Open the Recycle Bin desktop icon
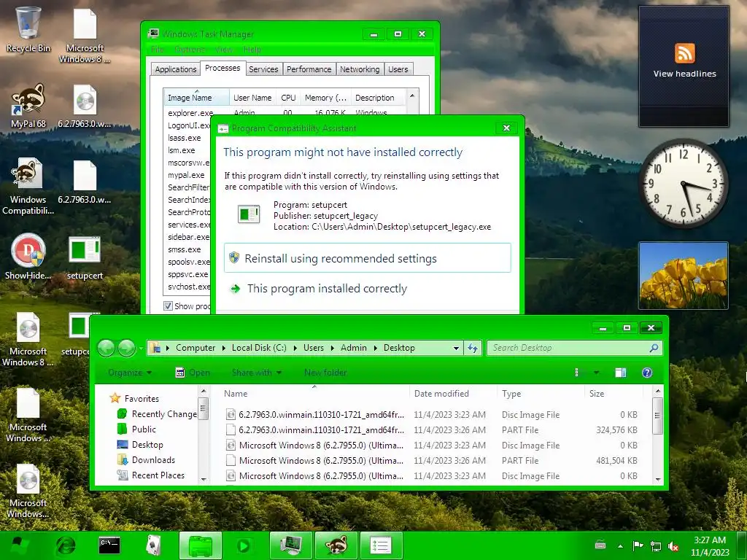 click(28, 28)
